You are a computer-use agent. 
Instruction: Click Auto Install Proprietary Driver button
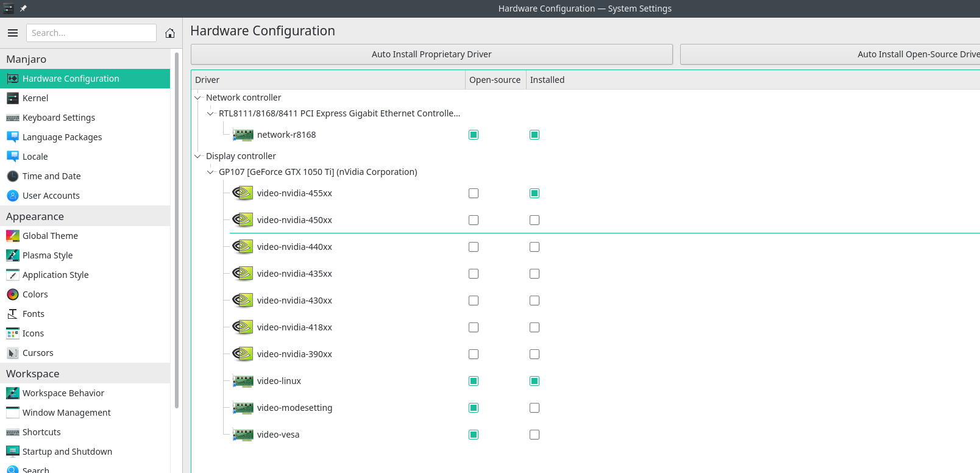click(431, 54)
